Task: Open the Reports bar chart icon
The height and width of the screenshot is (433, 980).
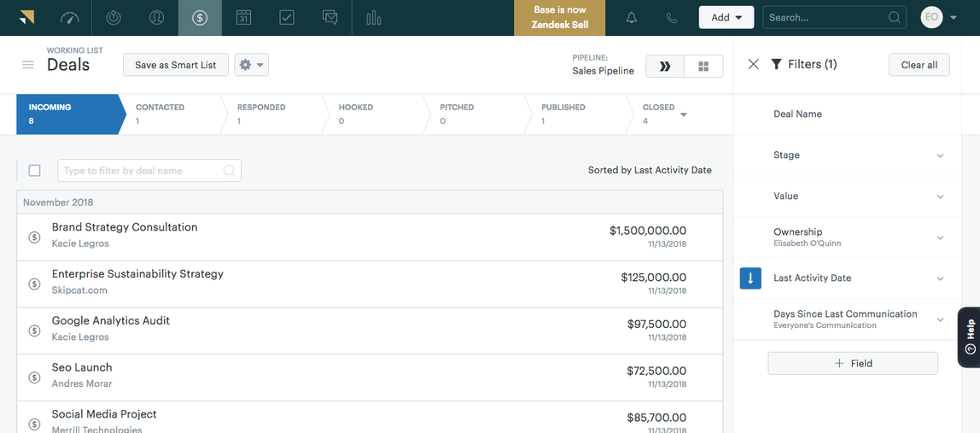Action: (x=374, y=18)
